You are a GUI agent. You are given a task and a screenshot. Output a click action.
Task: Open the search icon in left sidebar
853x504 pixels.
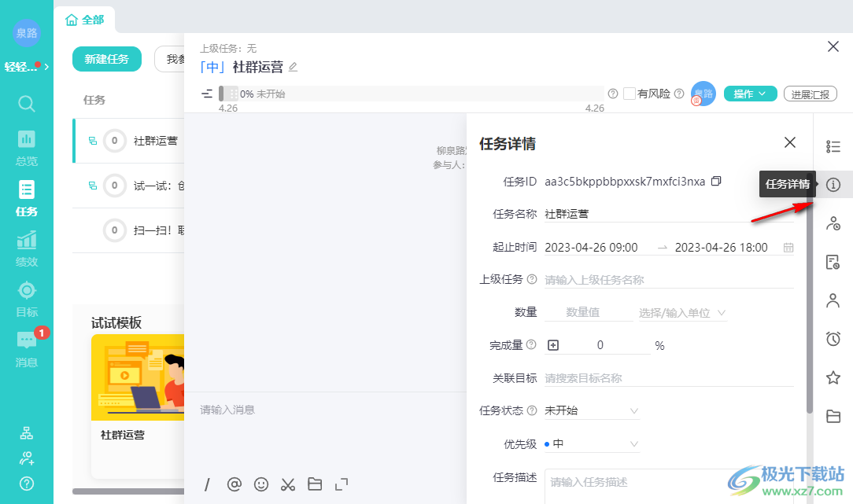pyautogui.click(x=26, y=103)
